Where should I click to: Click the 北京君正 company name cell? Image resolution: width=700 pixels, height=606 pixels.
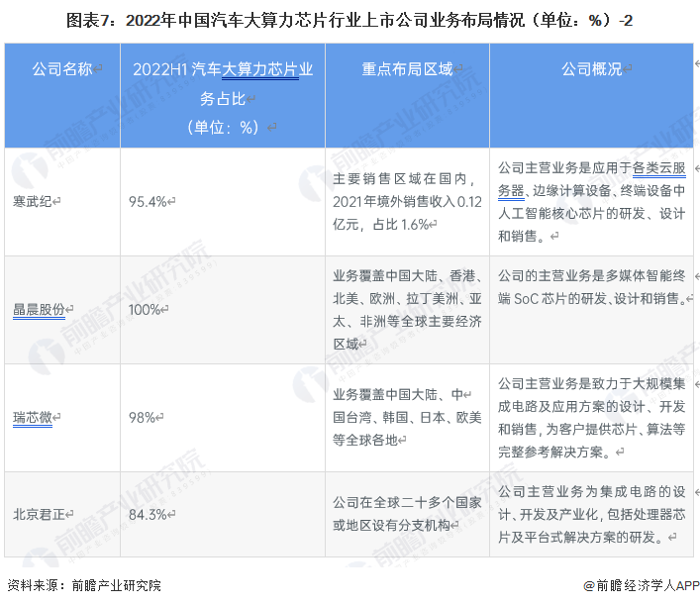click(x=39, y=514)
